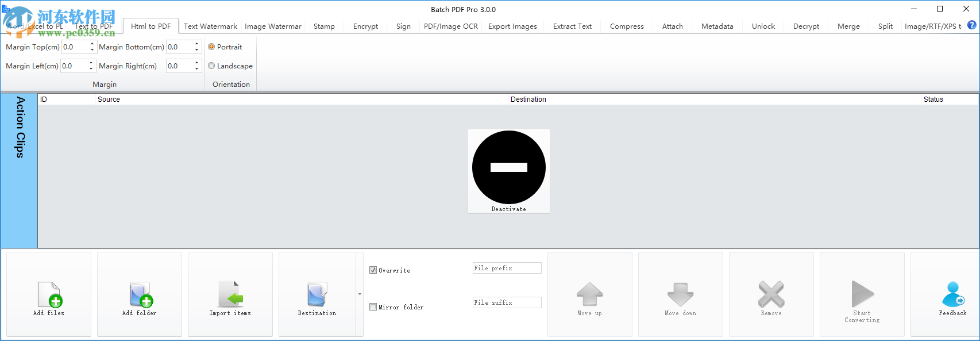
Task: Click the Status column header
Action: [x=950, y=99]
